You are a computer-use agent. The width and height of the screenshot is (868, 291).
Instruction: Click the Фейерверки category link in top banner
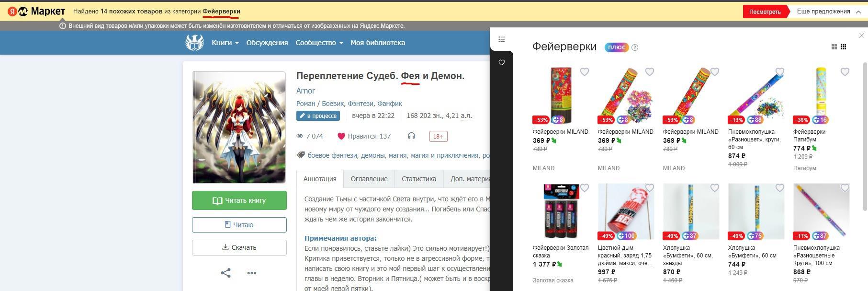tap(221, 12)
